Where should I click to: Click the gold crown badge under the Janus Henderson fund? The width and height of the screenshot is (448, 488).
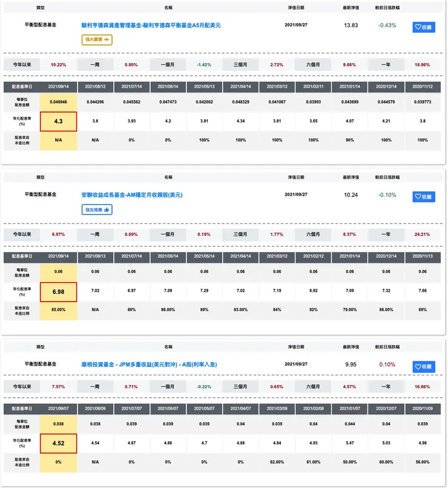point(97,39)
